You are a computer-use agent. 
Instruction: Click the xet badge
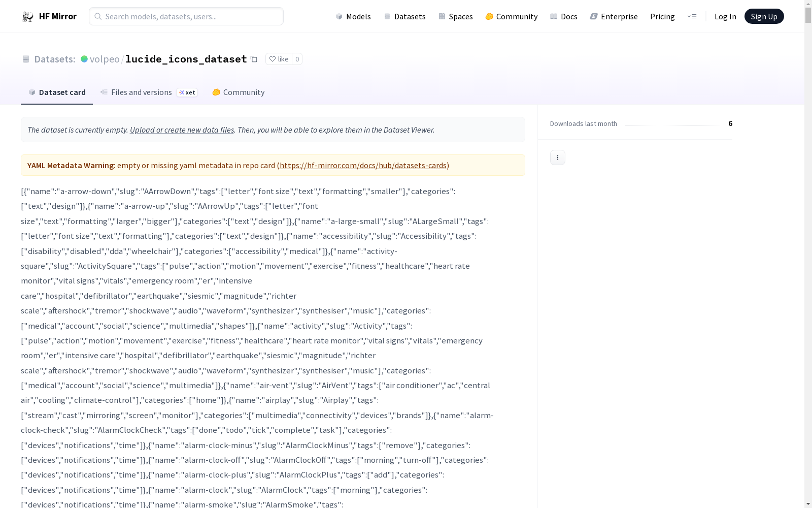pyautogui.click(x=187, y=92)
